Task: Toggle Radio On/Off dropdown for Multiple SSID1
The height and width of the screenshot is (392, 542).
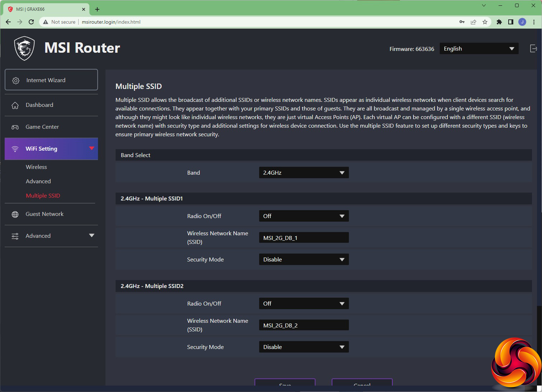Action: [304, 216]
